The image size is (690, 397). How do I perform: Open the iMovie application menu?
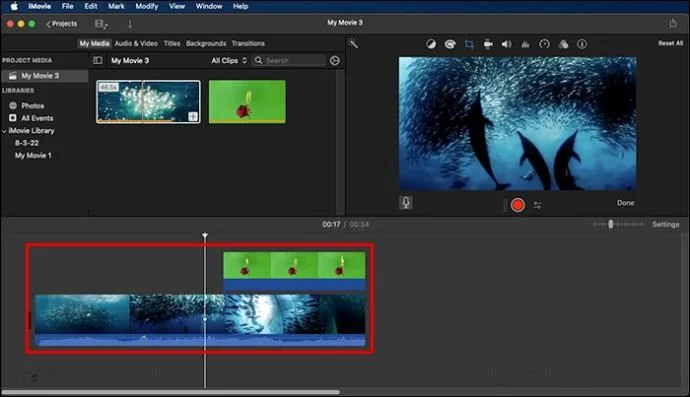[x=40, y=6]
